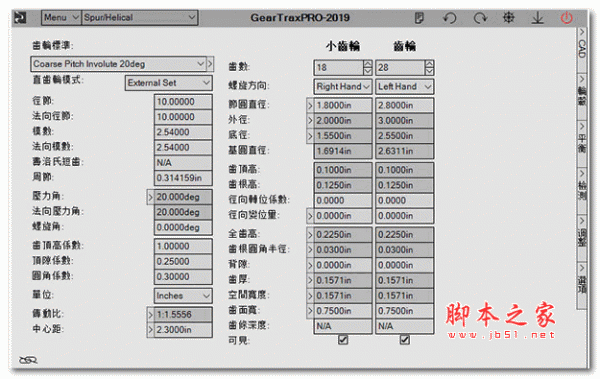Decrease pinion tooth count with down arrow

(367, 71)
